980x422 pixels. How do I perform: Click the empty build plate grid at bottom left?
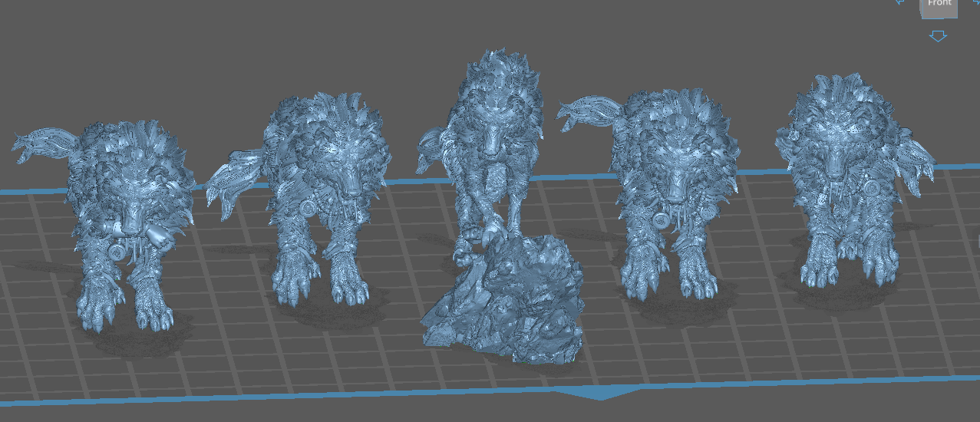(x=46, y=361)
